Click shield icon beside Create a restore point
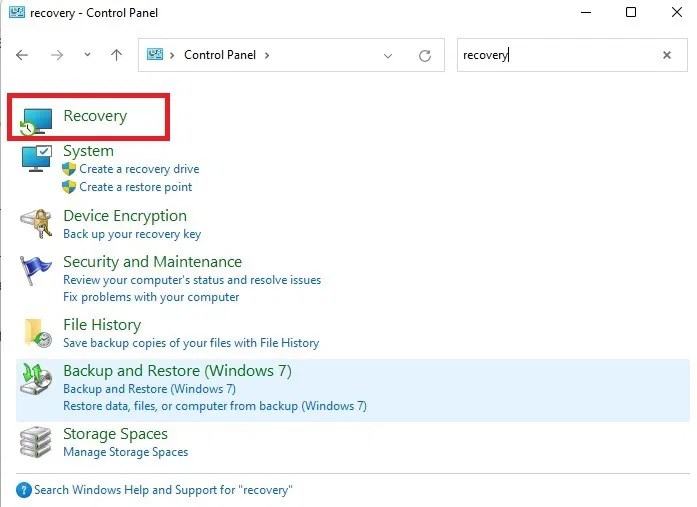697x507 pixels. [x=69, y=187]
